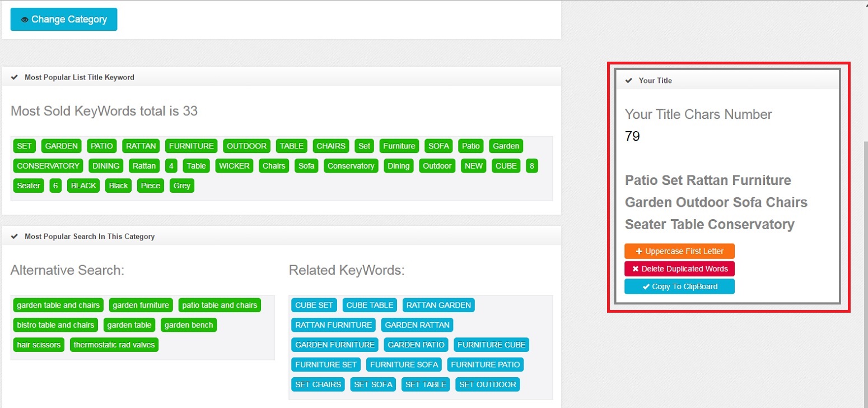Click the checkmark icon beside Your Title

click(x=629, y=80)
